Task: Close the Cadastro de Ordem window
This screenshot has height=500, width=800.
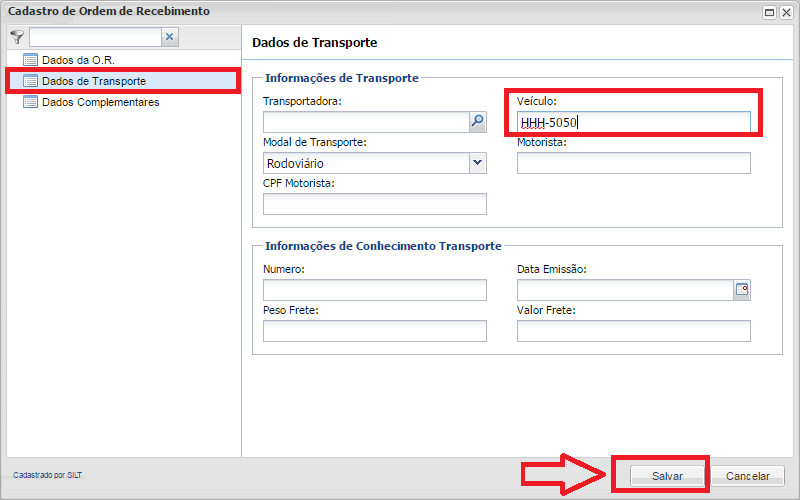Action: (x=786, y=12)
